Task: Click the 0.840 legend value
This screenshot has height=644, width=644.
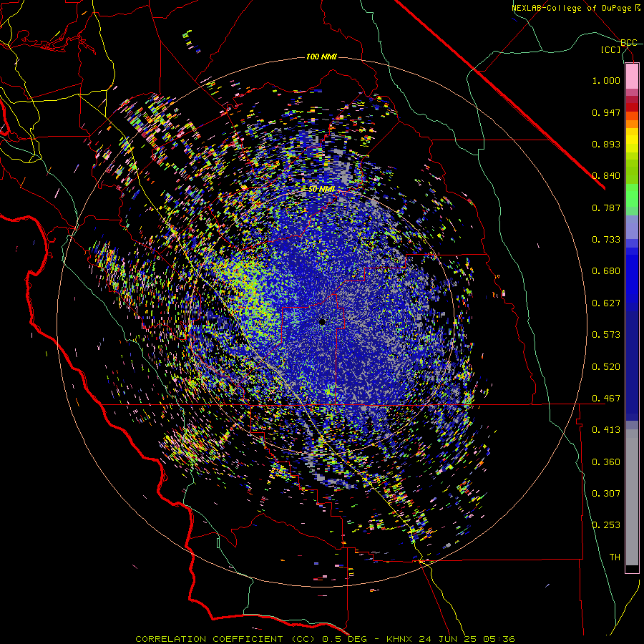Action: point(606,176)
